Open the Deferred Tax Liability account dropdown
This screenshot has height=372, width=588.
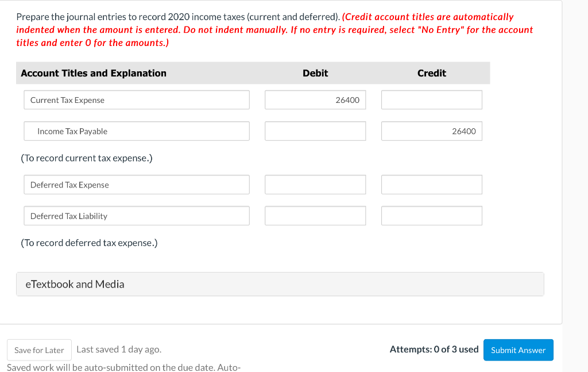click(x=136, y=215)
